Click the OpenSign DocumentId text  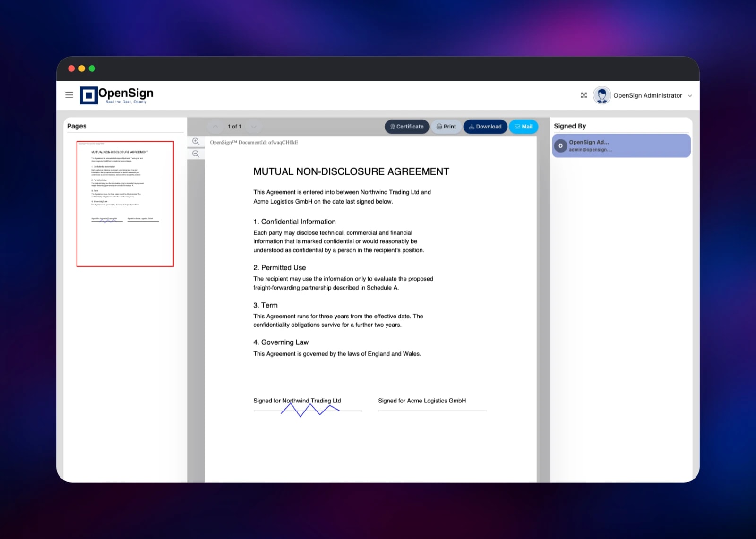[254, 142]
